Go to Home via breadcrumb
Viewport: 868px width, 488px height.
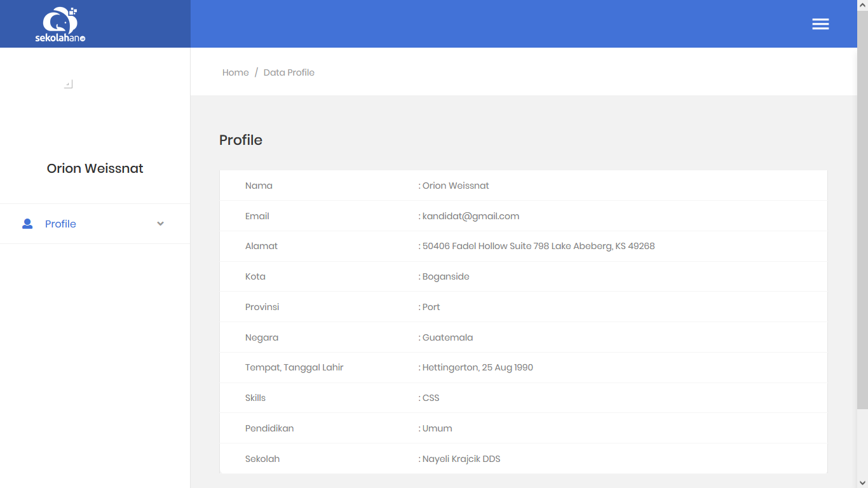tap(235, 72)
